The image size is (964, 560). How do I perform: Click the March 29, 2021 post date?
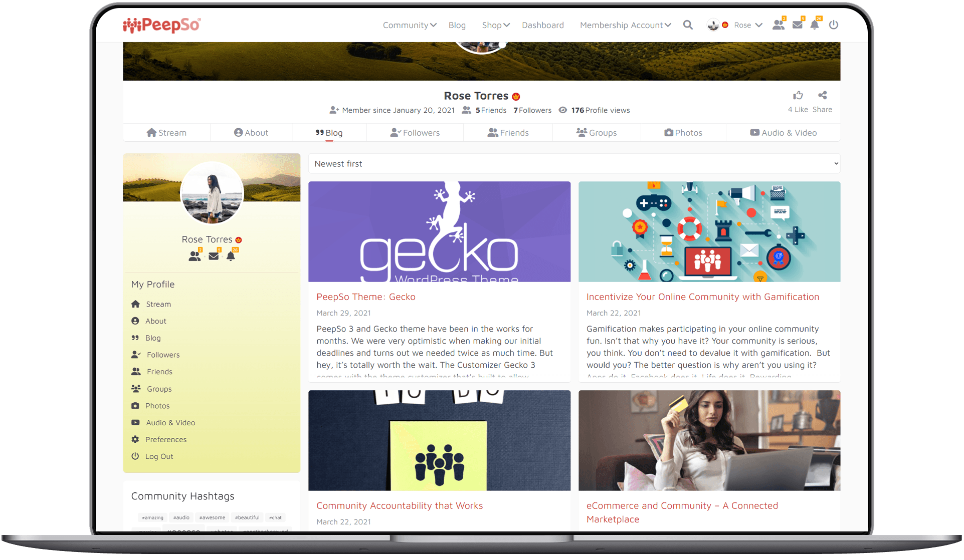(343, 313)
